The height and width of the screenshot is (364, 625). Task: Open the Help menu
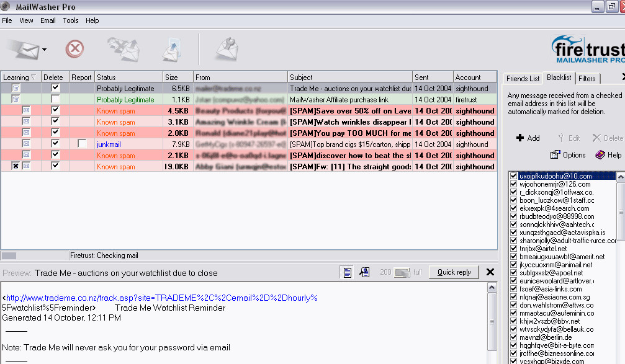92,20
